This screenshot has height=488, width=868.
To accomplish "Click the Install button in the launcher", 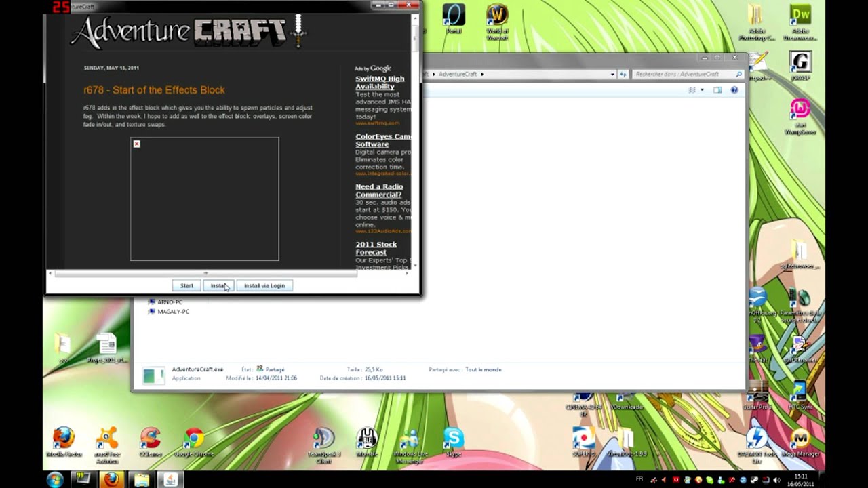I will (218, 286).
